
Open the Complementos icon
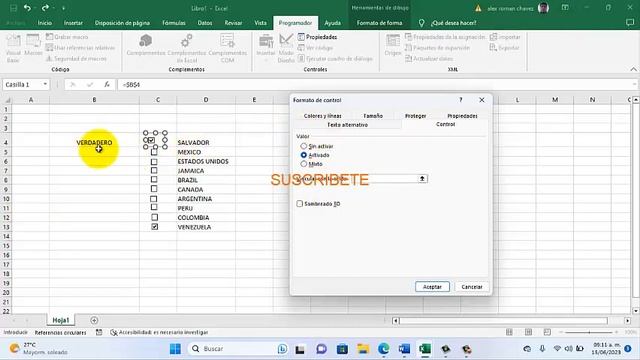click(146, 45)
